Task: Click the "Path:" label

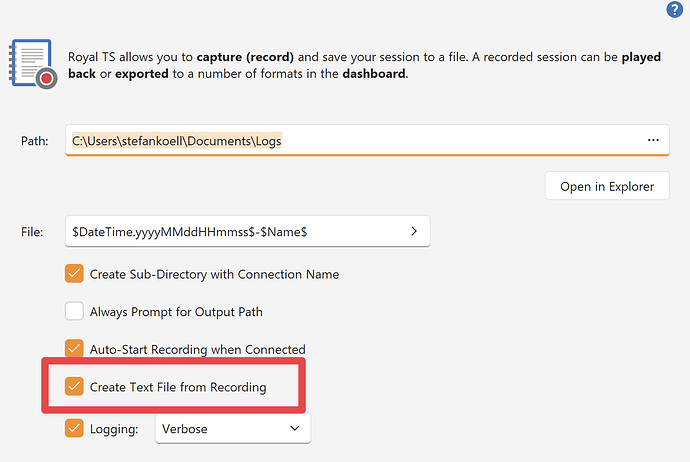Action: click(34, 141)
